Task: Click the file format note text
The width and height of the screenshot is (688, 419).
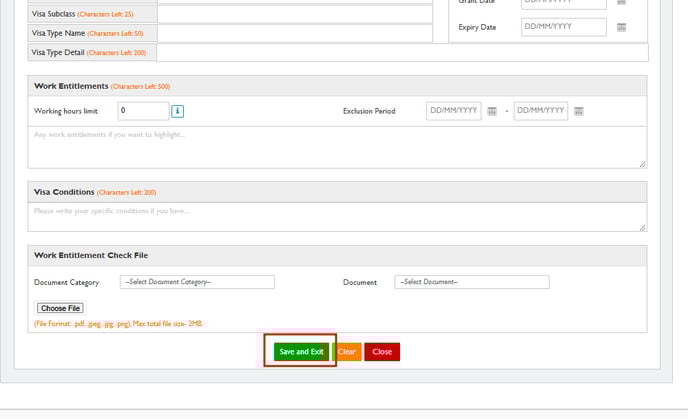Action: pyautogui.click(x=118, y=324)
